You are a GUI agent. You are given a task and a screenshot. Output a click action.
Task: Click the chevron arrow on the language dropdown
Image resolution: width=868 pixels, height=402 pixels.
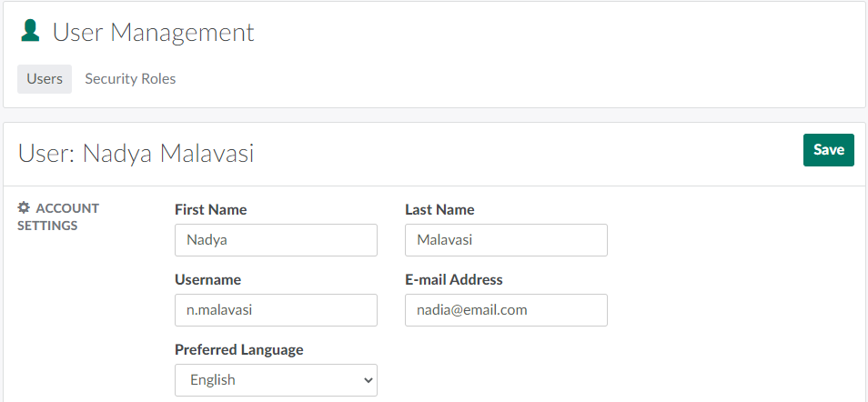[x=368, y=380]
